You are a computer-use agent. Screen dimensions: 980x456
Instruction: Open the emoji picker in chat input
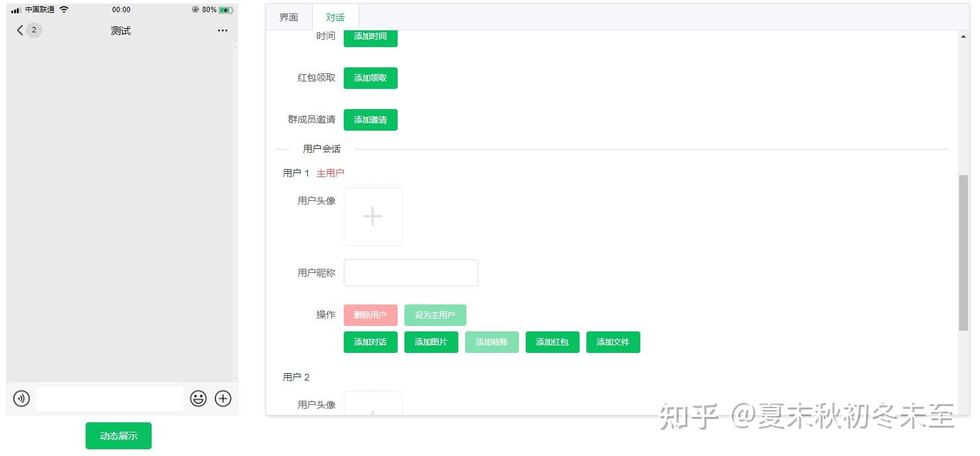198,398
